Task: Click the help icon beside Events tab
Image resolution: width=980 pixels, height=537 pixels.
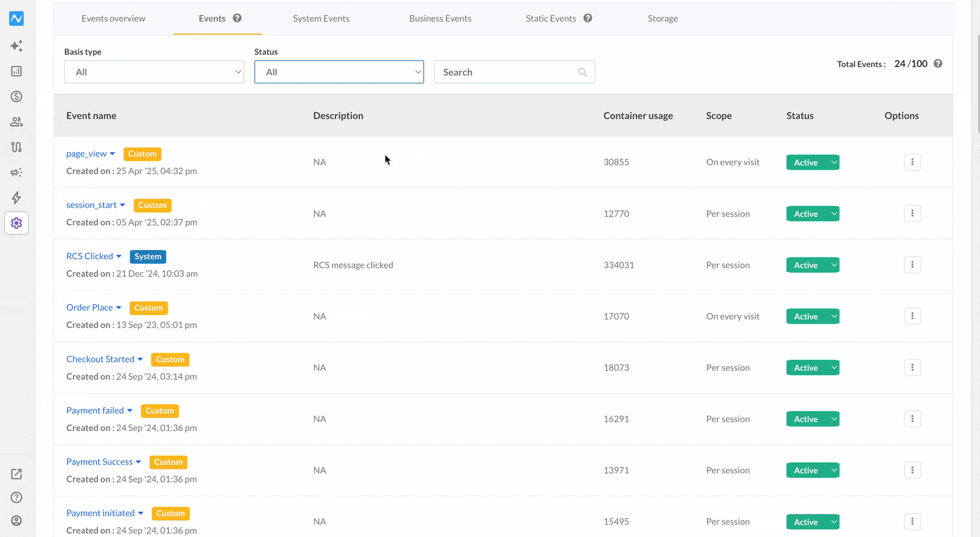Action: [x=237, y=18]
